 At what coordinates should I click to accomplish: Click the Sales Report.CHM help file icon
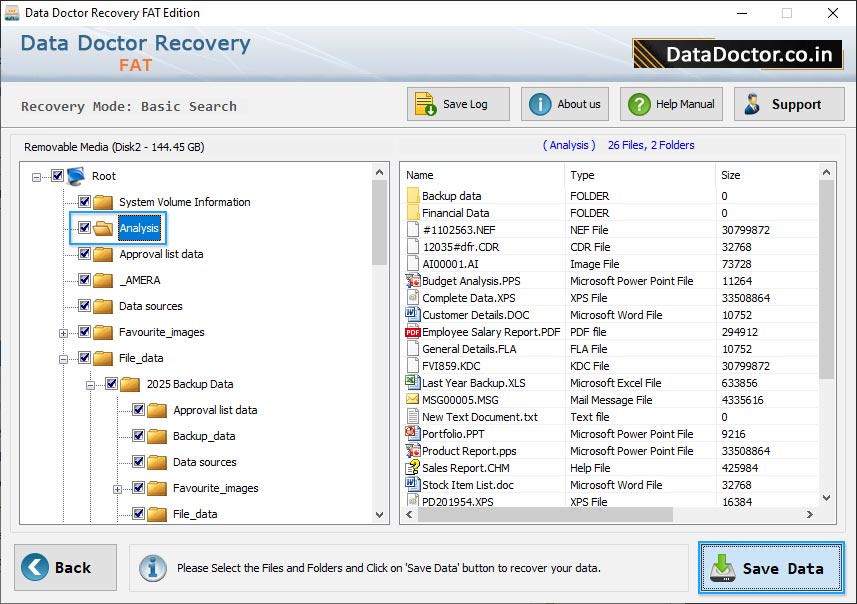pos(413,468)
